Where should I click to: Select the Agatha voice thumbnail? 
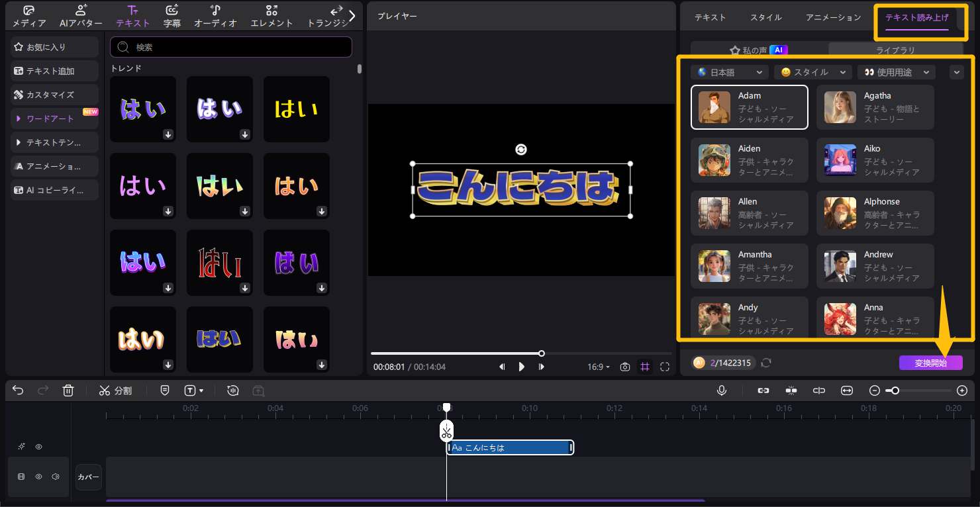tap(840, 107)
